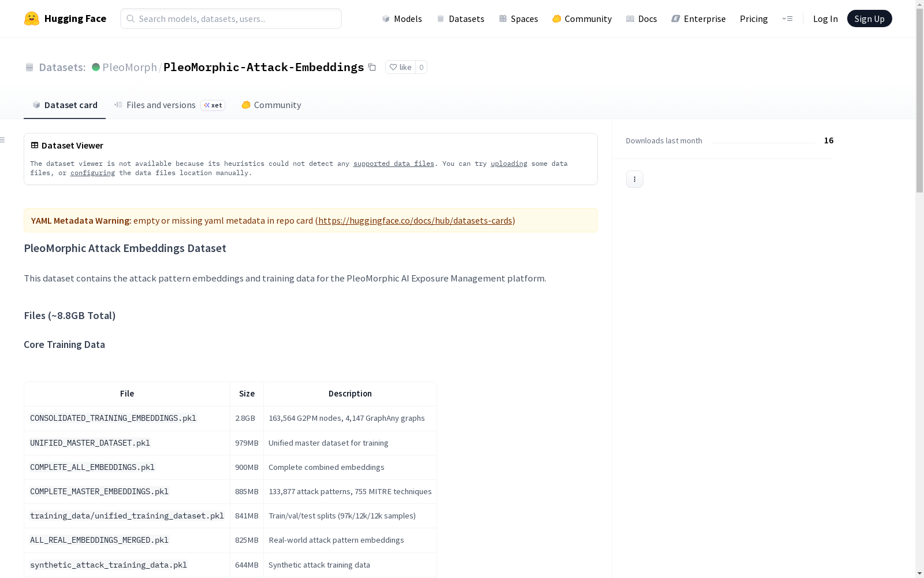Open the Datasets navigation item
Image resolution: width=924 pixels, height=578 pixels.
(x=460, y=18)
